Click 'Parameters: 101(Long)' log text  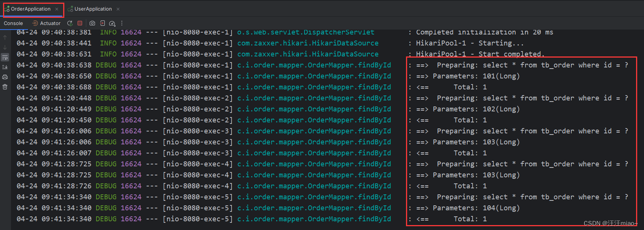click(476, 76)
